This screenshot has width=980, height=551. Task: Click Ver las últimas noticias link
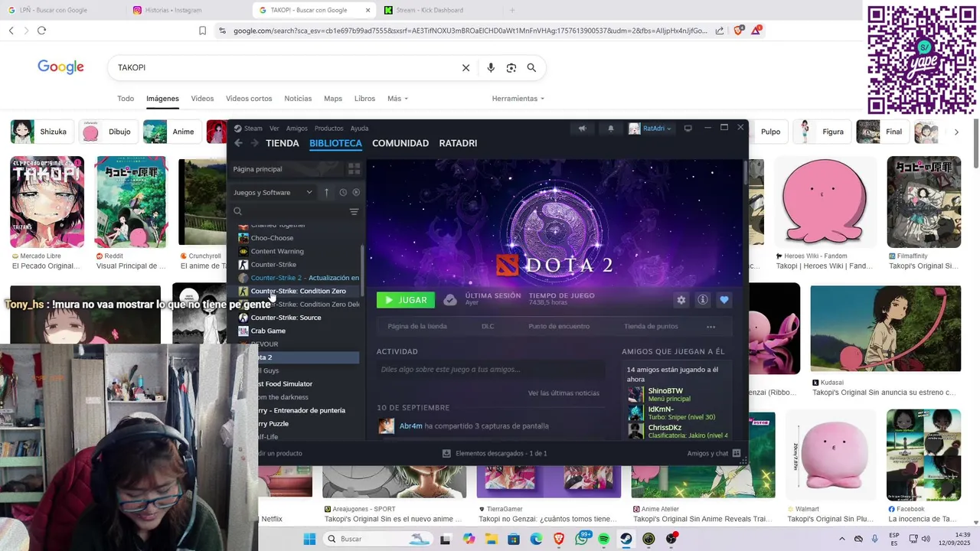click(563, 393)
